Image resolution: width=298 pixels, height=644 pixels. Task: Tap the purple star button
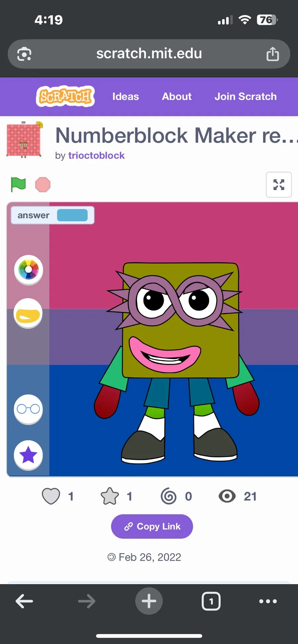(28, 455)
